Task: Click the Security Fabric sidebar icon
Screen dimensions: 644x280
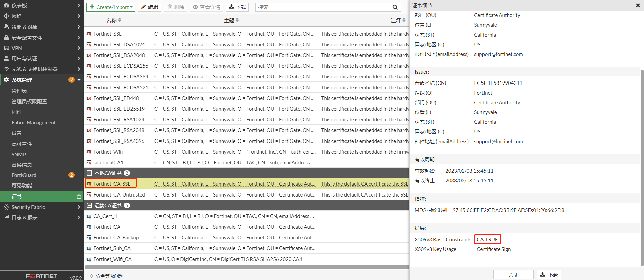Action: [x=6, y=207]
